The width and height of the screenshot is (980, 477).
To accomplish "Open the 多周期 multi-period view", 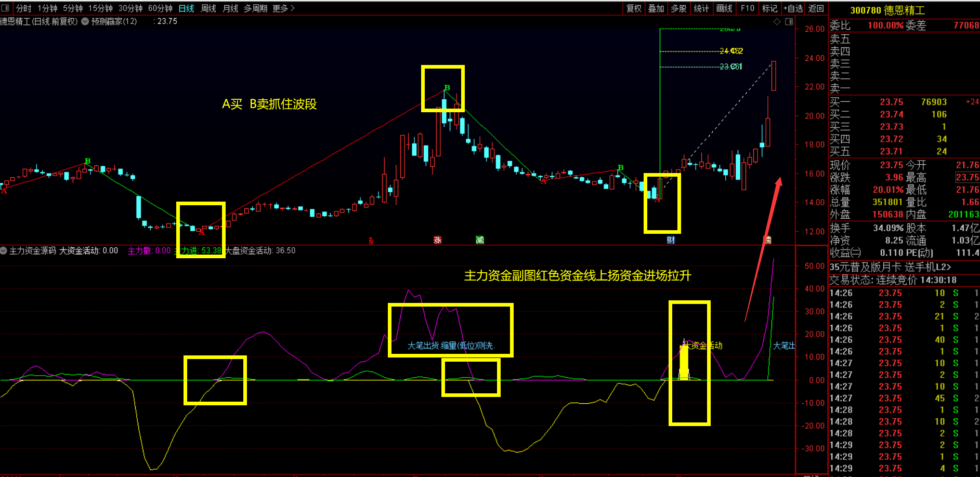I will tap(256, 8).
